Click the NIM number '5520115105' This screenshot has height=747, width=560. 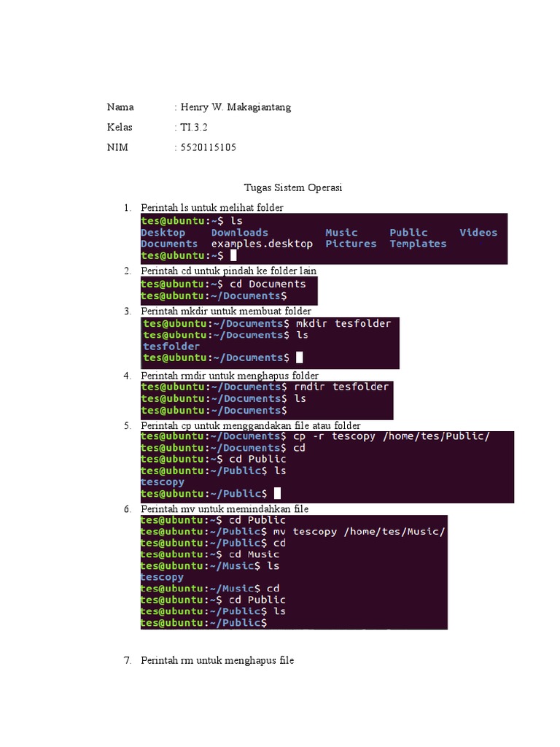click(x=208, y=147)
